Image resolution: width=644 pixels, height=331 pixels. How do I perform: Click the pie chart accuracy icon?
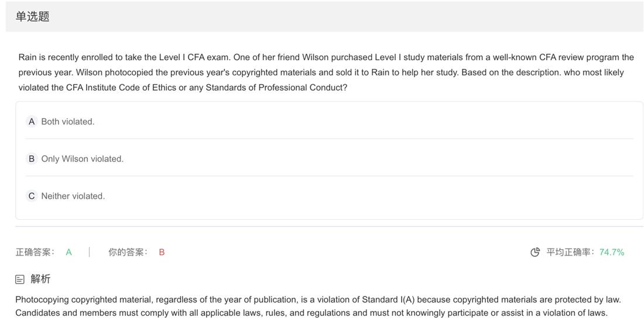[535, 252]
